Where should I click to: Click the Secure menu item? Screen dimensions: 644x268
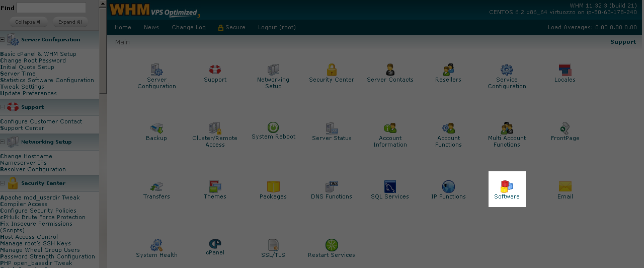click(231, 27)
